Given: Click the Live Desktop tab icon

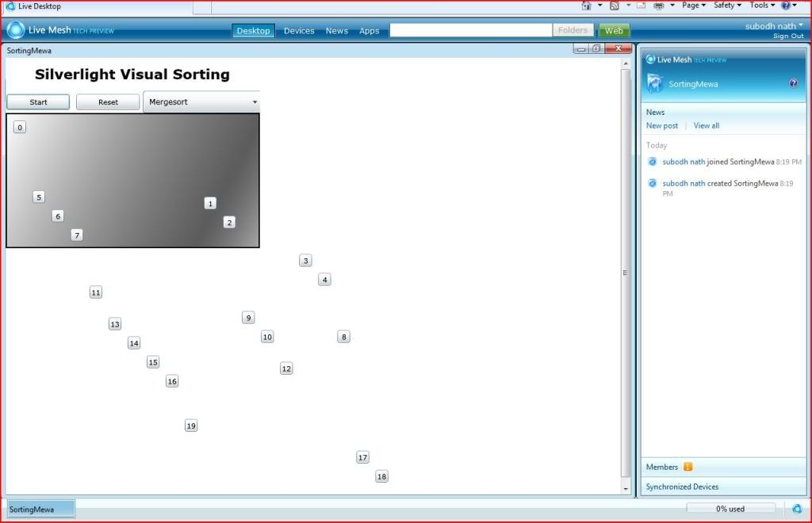Looking at the screenshot, I should 10,6.
